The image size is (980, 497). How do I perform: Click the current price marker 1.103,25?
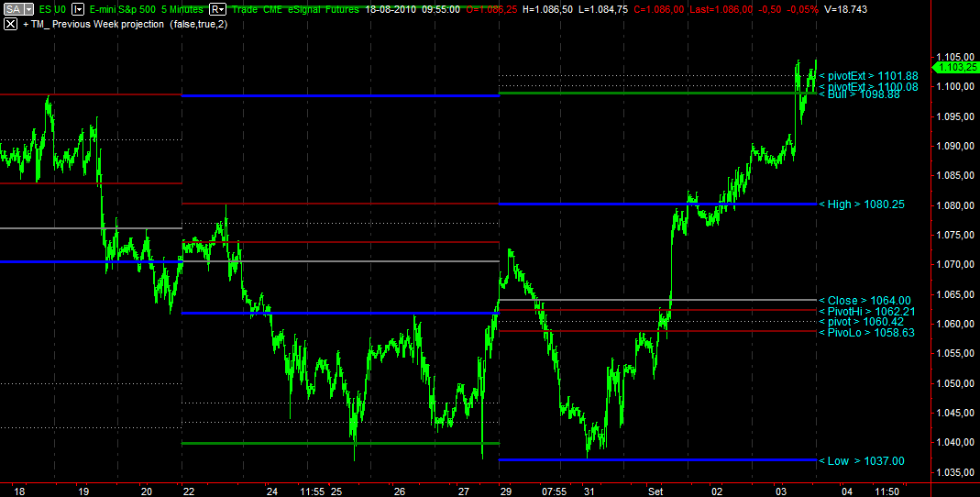pyautogui.click(x=954, y=68)
